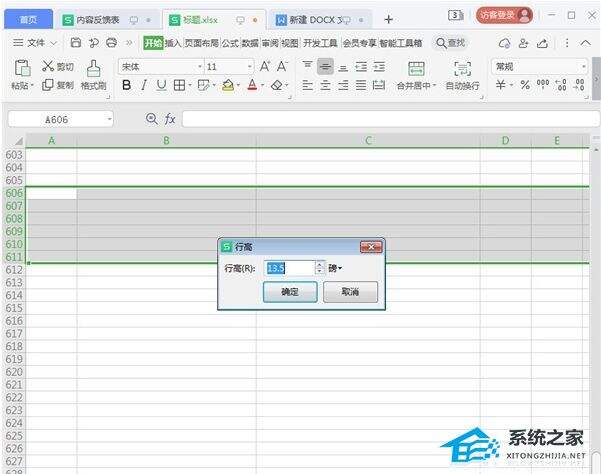Toggle Bold formatting
Screen dimensions: 601x474
point(126,85)
